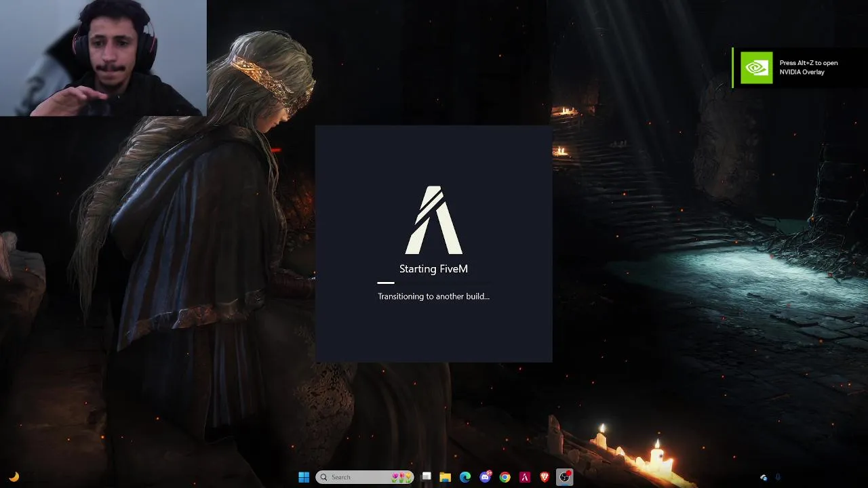Click the microphone icon in system tray
Image resolution: width=868 pixels, height=488 pixels.
tap(778, 477)
